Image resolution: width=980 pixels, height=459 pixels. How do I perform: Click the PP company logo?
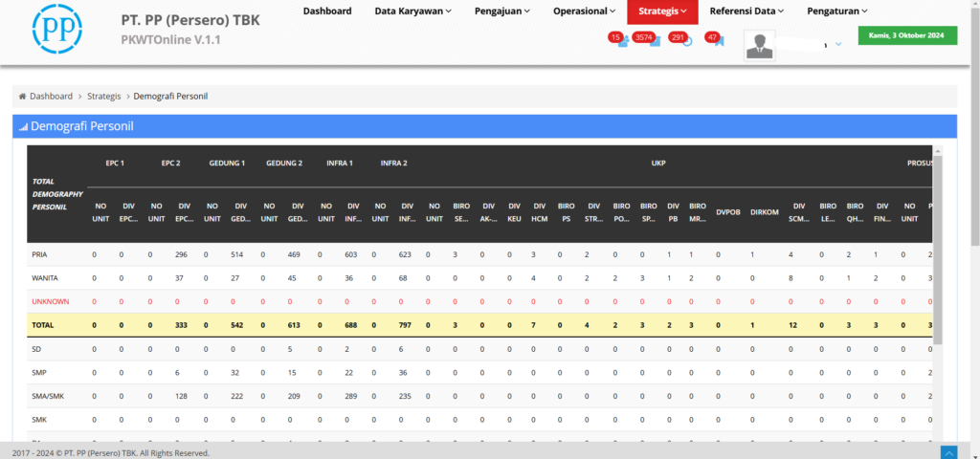[57, 28]
